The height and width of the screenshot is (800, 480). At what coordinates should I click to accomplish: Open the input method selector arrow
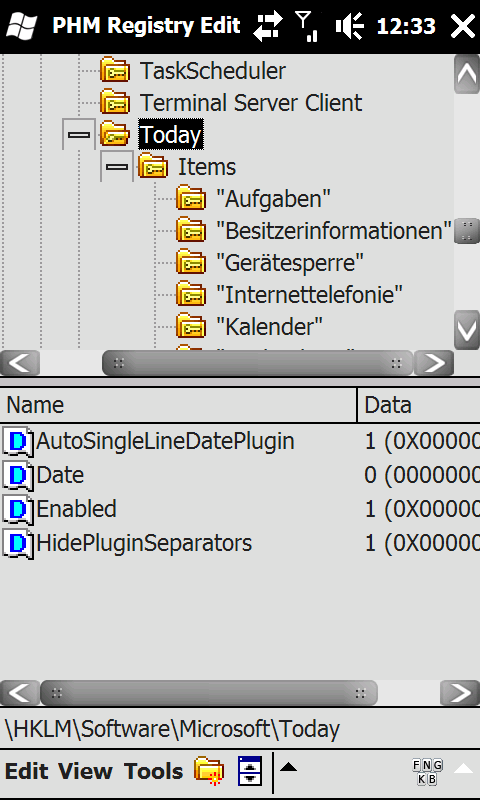[463, 768]
